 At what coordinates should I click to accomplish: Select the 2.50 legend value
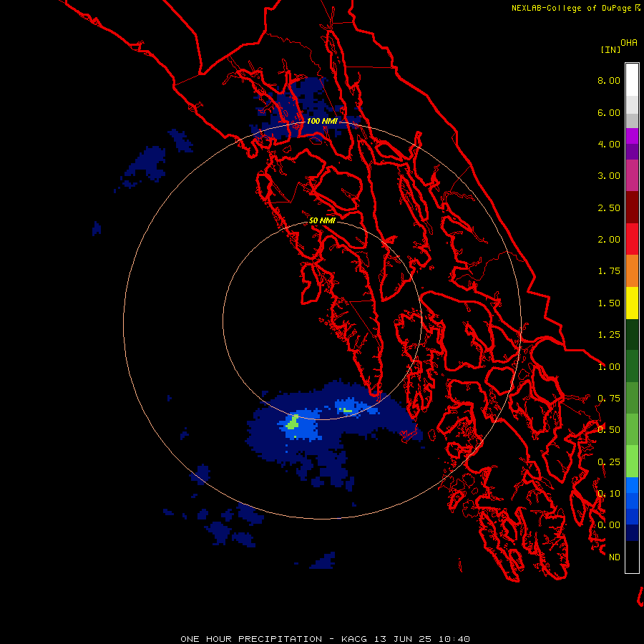[x=609, y=208]
